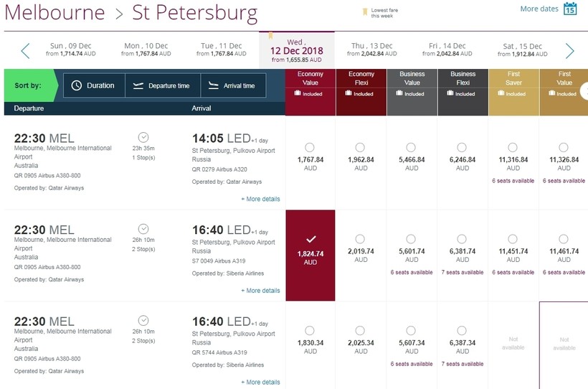Choose the 5,466.84 AUD Business Value fare
Screen dimensions: 588x389
(411, 148)
